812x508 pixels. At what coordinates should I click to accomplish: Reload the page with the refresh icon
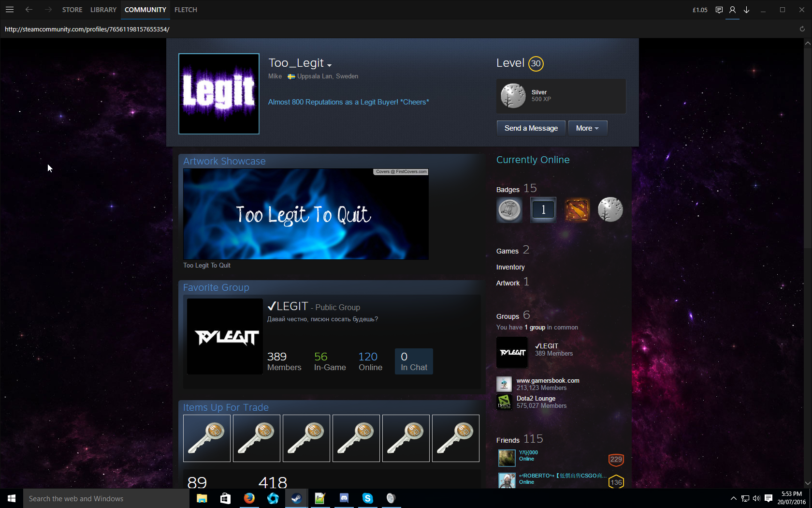tap(802, 29)
